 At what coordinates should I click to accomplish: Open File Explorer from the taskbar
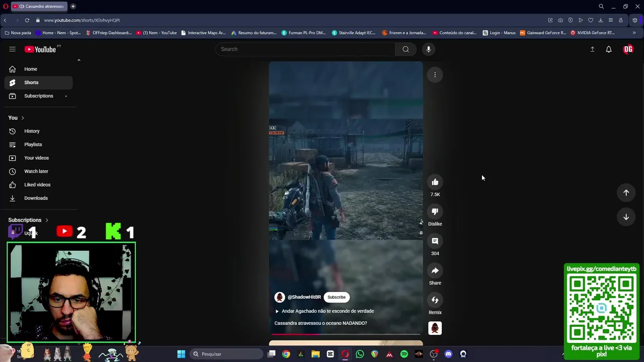315,354
